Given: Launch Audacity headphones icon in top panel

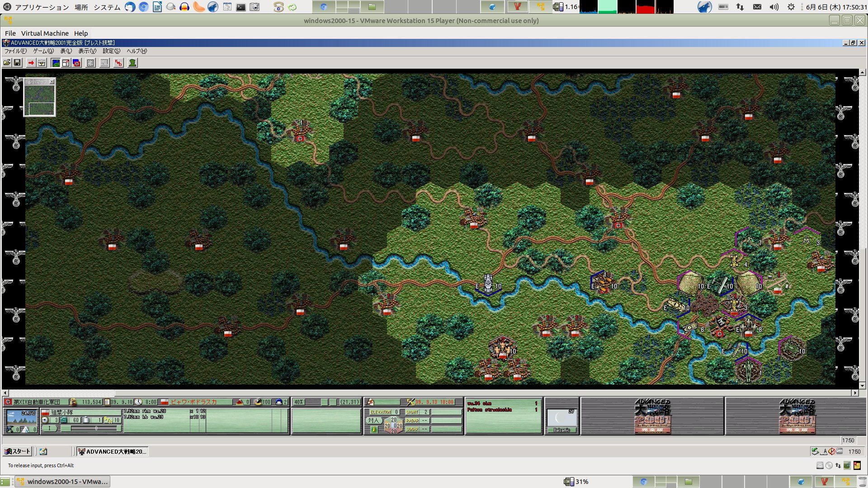Looking at the screenshot, I should coord(184,7).
